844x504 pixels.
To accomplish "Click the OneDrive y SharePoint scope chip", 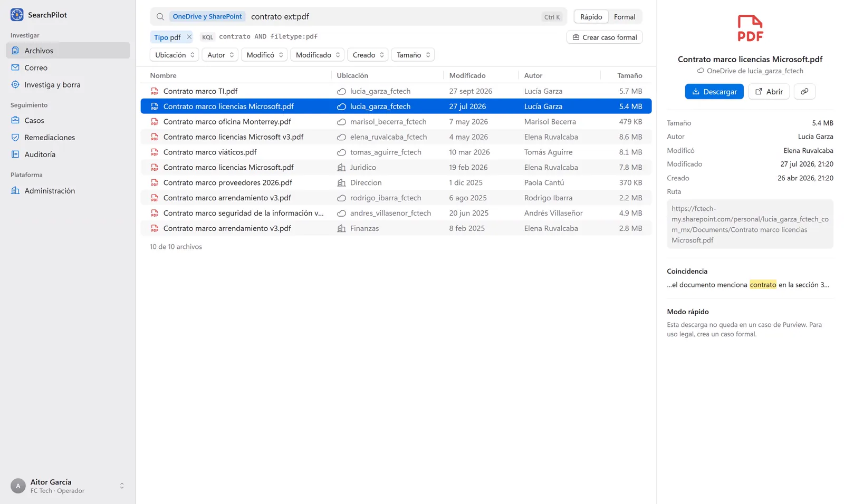I will tap(207, 17).
